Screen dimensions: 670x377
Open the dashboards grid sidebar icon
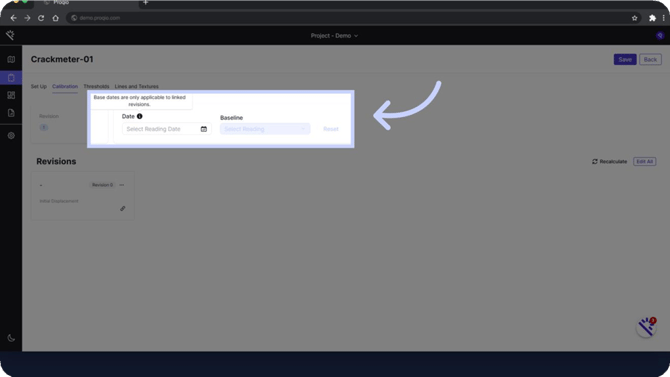[11, 95]
